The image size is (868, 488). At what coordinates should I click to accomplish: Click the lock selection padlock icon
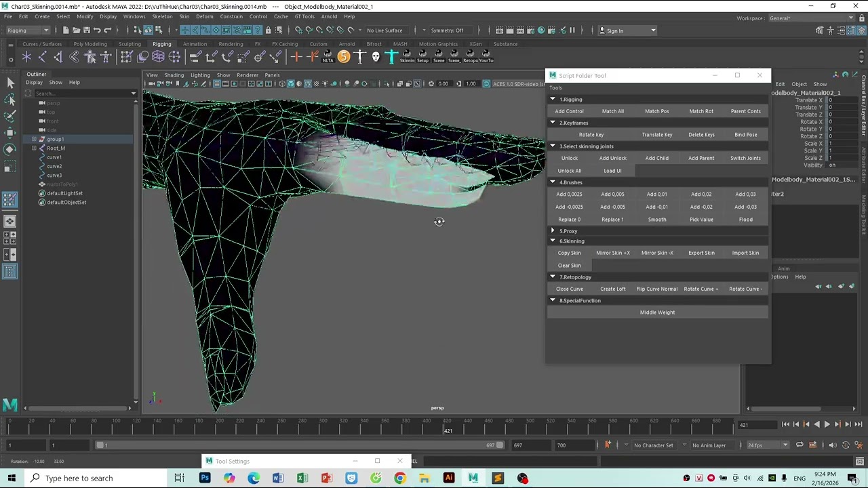coord(268,30)
